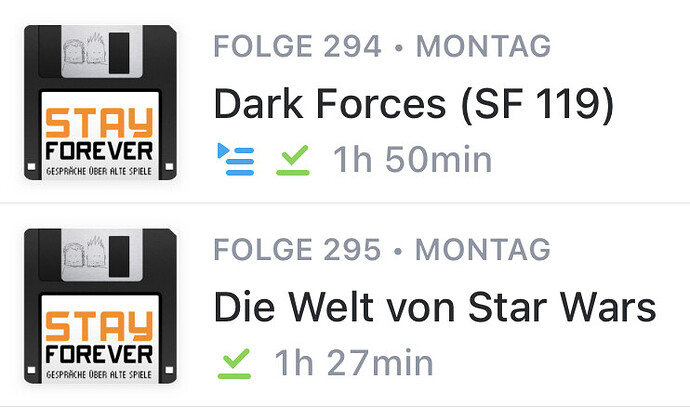Click cartoon faces sketch on Folge 294 disk

pos(84,50)
